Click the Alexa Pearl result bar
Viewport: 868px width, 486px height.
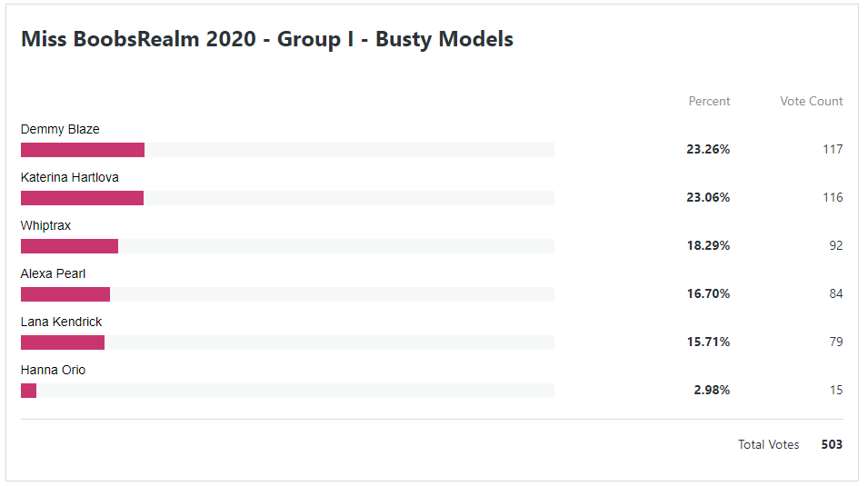click(287, 294)
